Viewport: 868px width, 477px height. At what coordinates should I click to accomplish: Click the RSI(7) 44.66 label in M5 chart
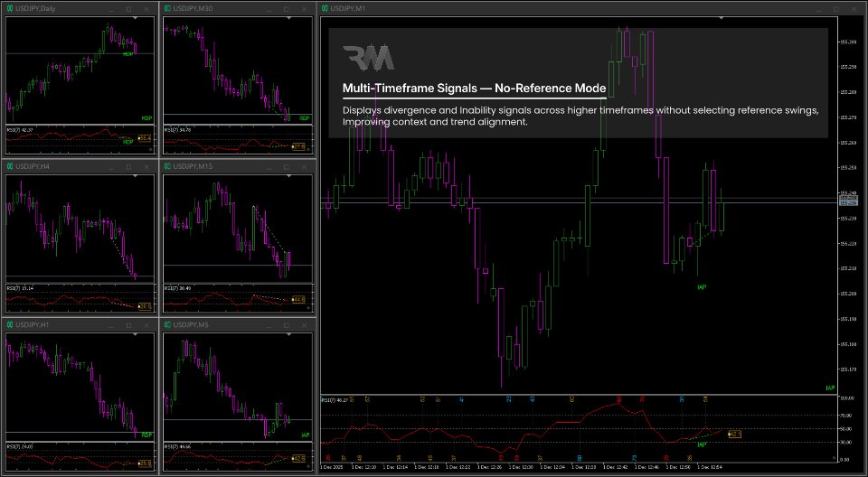point(177,445)
